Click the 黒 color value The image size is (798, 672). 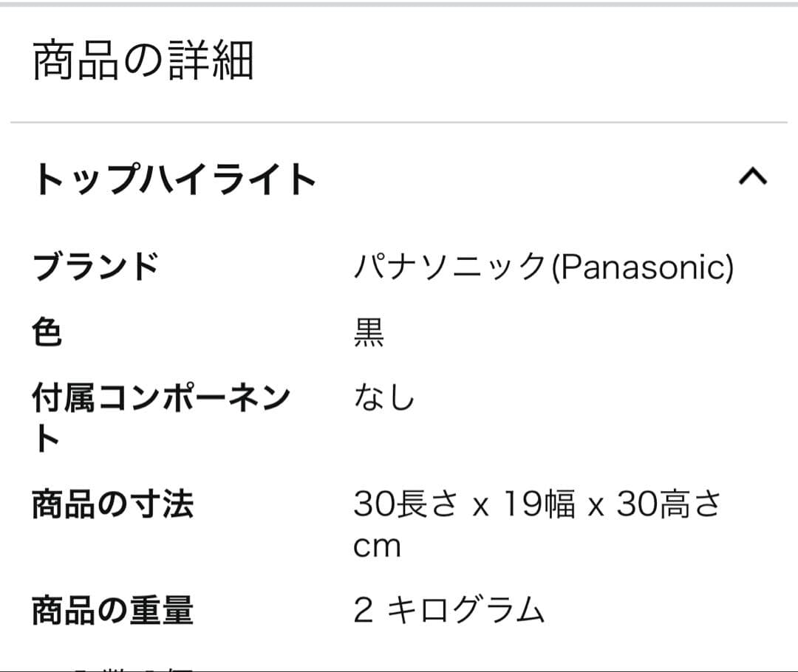coord(369,333)
